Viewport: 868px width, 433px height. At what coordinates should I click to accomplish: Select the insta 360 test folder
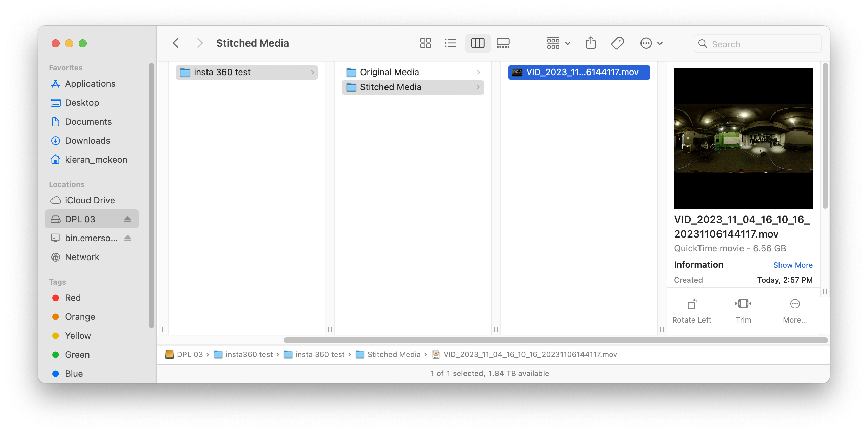point(246,72)
